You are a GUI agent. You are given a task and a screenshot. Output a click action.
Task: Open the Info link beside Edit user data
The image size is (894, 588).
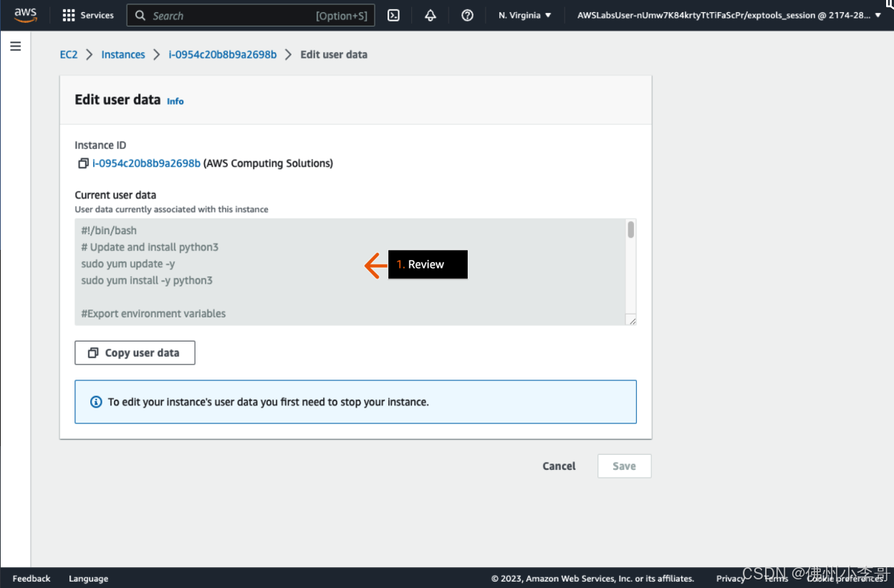tap(176, 102)
